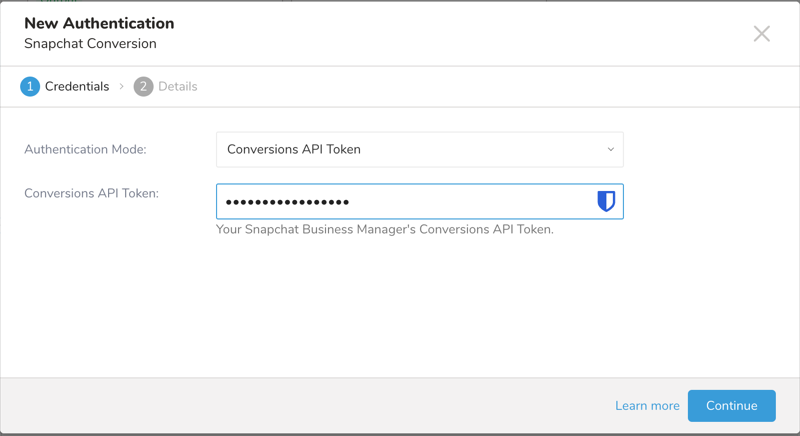Click the step 1 numbered circle

pyautogui.click(x=30, y=87)
